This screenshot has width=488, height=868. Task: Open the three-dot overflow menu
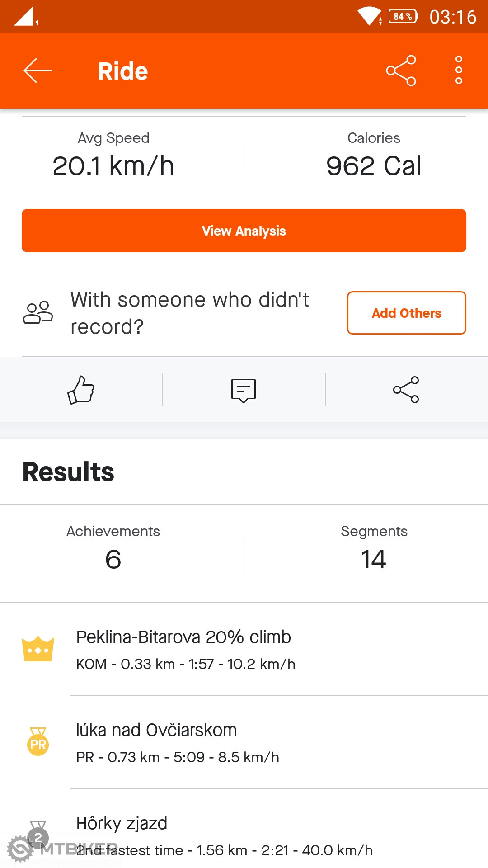pos(459,71)
